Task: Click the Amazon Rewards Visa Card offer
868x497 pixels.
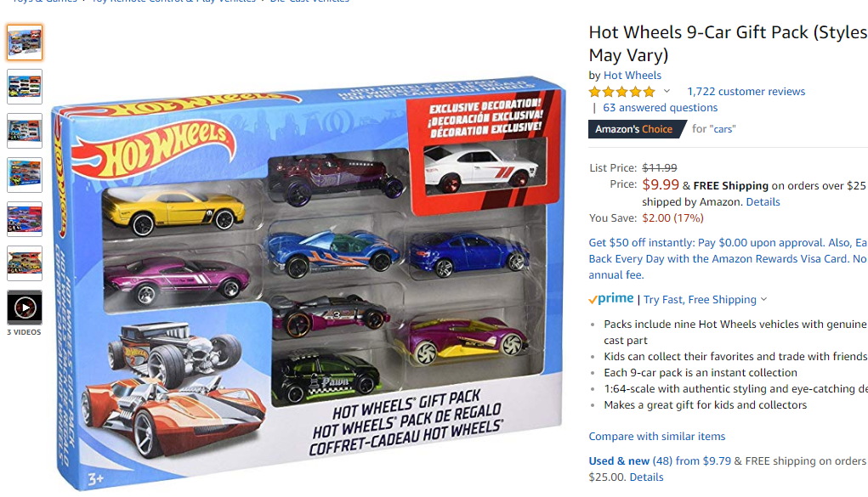Action: pyautogui.click(x=728, y=258)
